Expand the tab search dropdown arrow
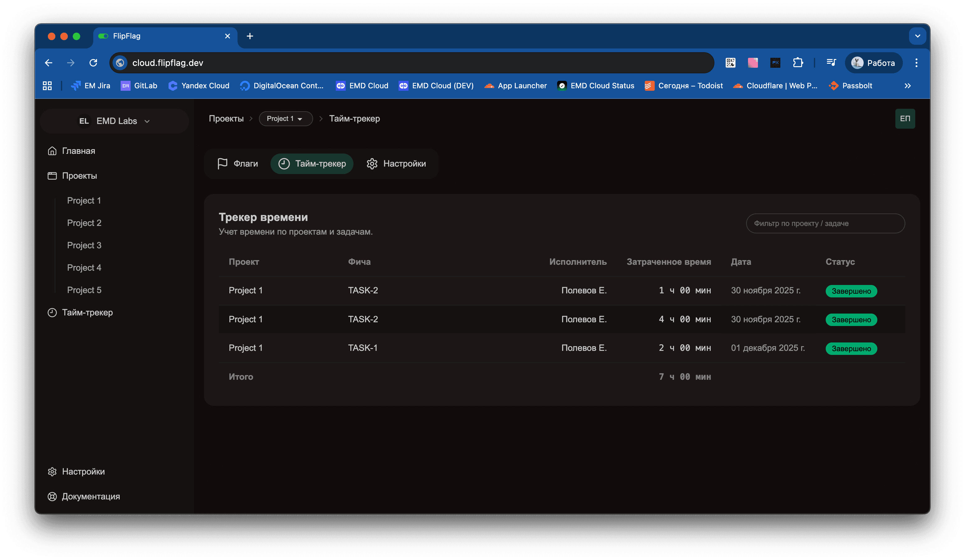Image resolution: width=965 pixels, height=560 pixels. 917,36
